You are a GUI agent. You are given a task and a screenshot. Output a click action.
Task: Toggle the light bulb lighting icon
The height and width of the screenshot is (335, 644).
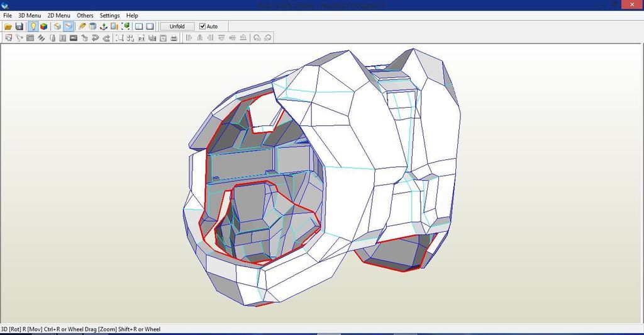33,26
